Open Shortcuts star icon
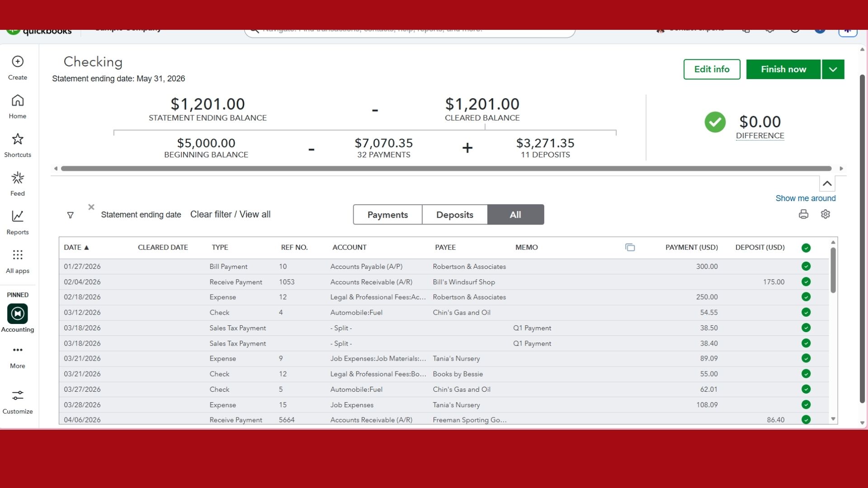The height and width of the screenshot is (488, 868). coord(18,139)
